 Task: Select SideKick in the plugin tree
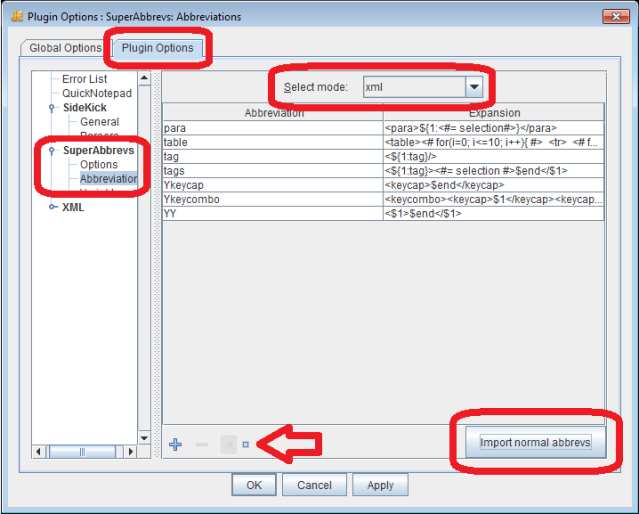coord(85,108)
